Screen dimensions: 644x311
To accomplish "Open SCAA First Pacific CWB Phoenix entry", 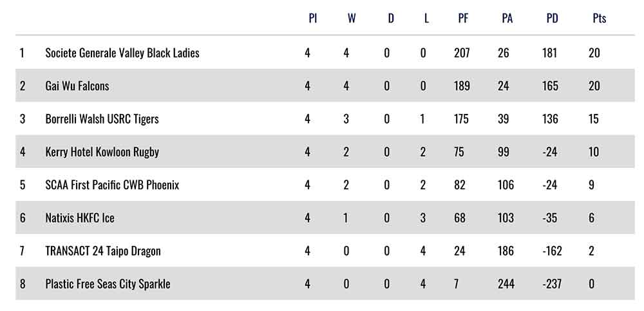I will point(112,185).
